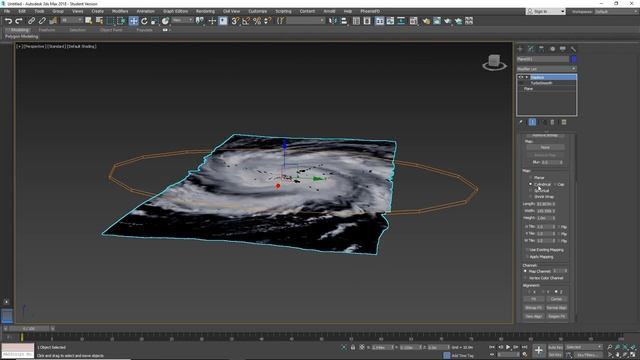Viewport: 640px width, 360px height.
Task: Click Remove modifier trash icon
Action: click(553, 122)
